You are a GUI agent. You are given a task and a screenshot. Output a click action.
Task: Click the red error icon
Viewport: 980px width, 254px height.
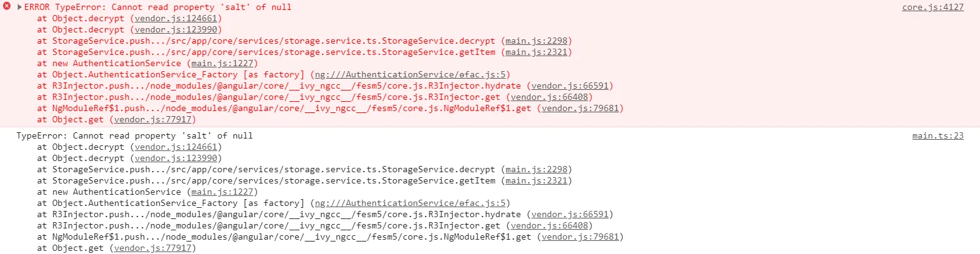point(7,6)
